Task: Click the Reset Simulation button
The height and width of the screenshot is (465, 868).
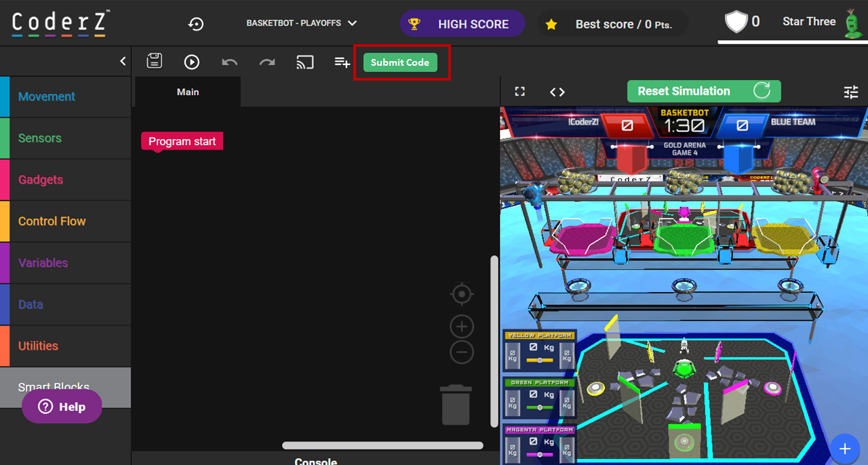Action: pyautogui.click(x=703, y=91)
